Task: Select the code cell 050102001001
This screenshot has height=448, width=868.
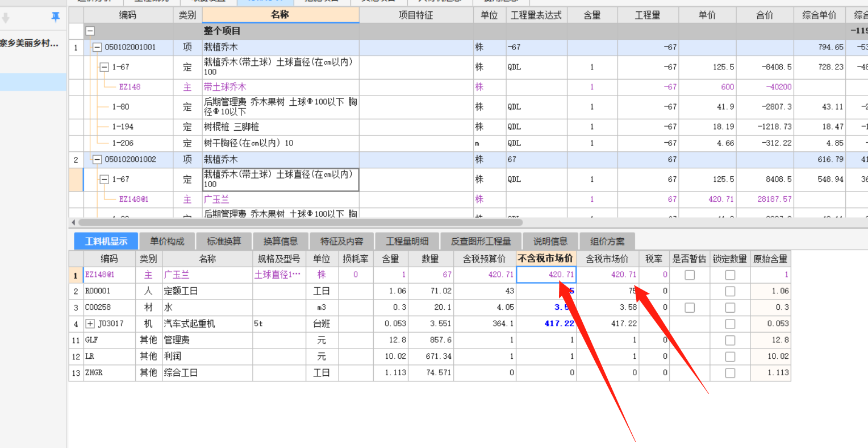Action: pyautogui.click(x=130, y=47)
